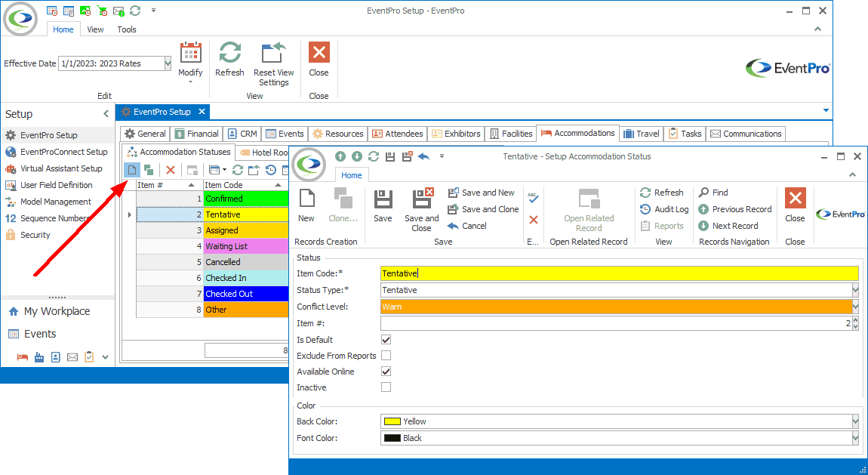Click Refresh in status window View group
The height and width of the screenshot is (475, 868).
click(661, 193)
